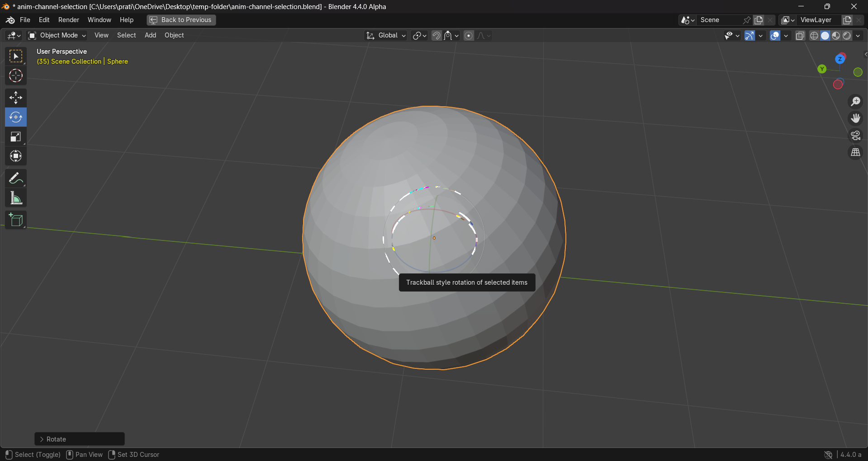Toggle X-ray view
Viewport: 868px width, 461px height.
click(x=800, y=35)
